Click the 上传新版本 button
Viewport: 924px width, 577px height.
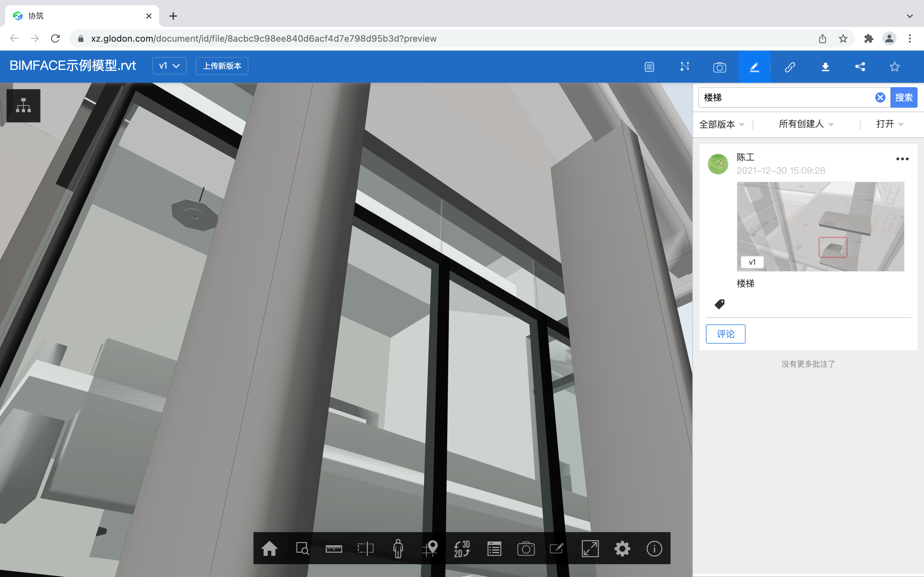pos(222,66)
